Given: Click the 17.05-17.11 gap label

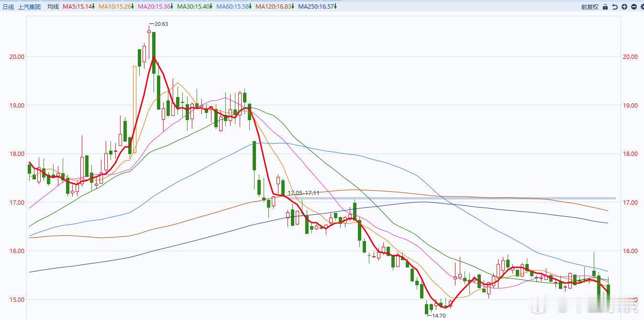Looking at the screenshot, I should click(303, 193).
